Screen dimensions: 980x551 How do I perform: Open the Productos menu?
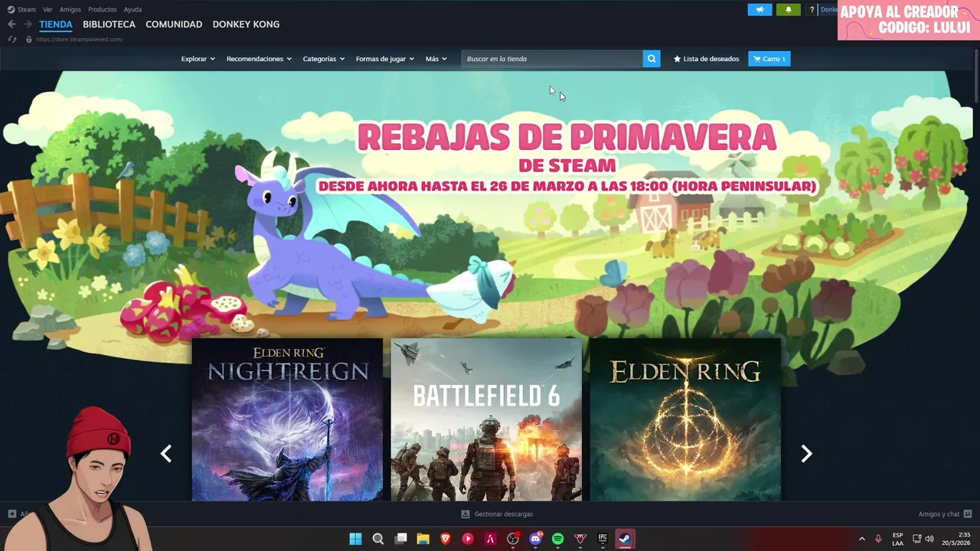point(102,9)
